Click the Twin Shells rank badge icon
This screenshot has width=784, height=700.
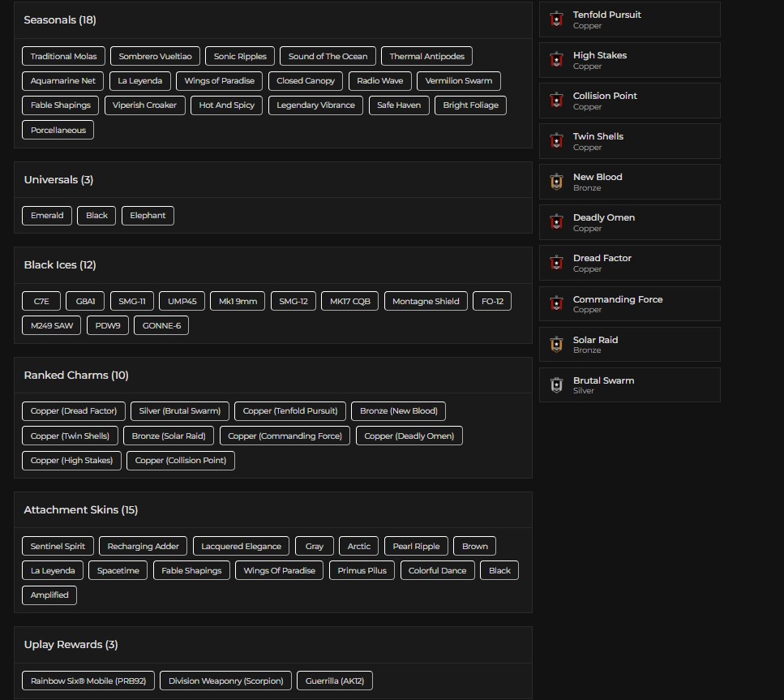(x=556, y=140)
